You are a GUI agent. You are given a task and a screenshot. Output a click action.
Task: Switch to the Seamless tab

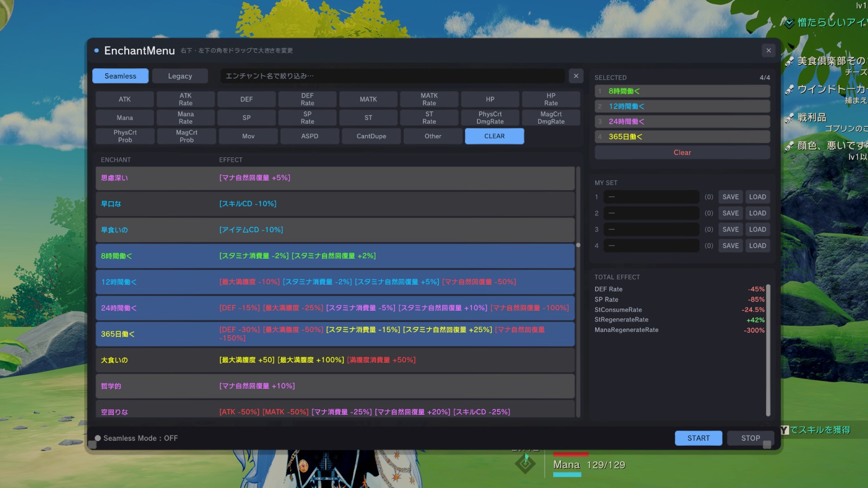[120, 76]
